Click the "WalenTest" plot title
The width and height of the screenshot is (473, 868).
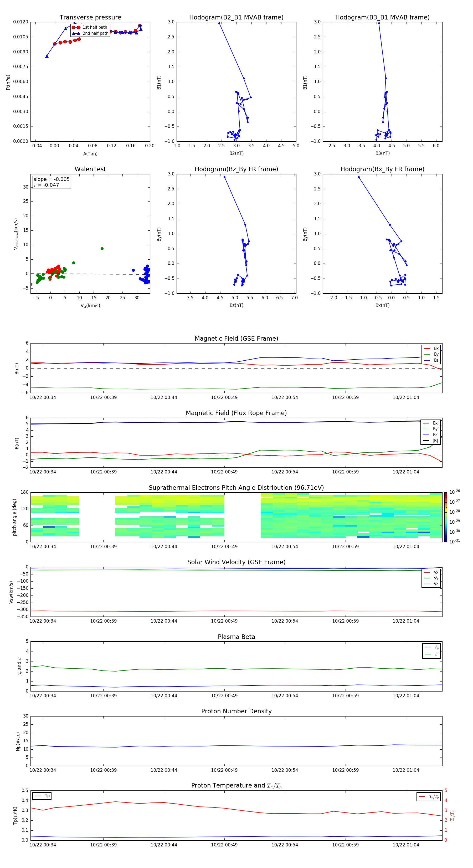click(90, 169)
